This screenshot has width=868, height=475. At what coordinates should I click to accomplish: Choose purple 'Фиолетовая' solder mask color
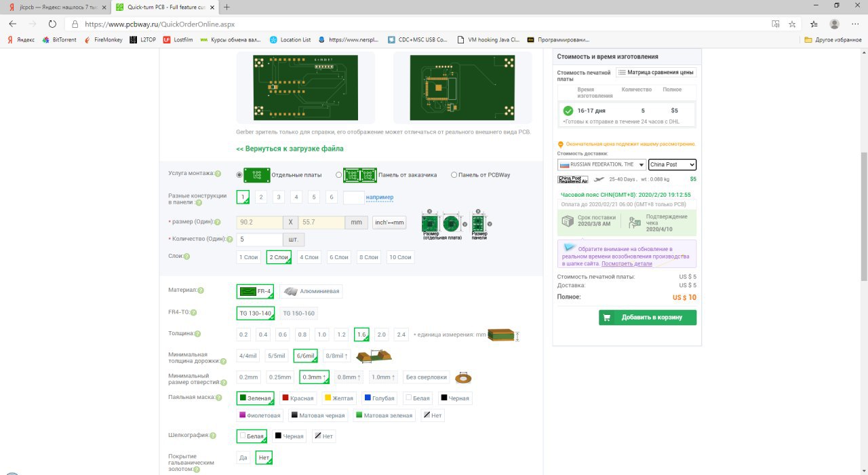point(260,415)
